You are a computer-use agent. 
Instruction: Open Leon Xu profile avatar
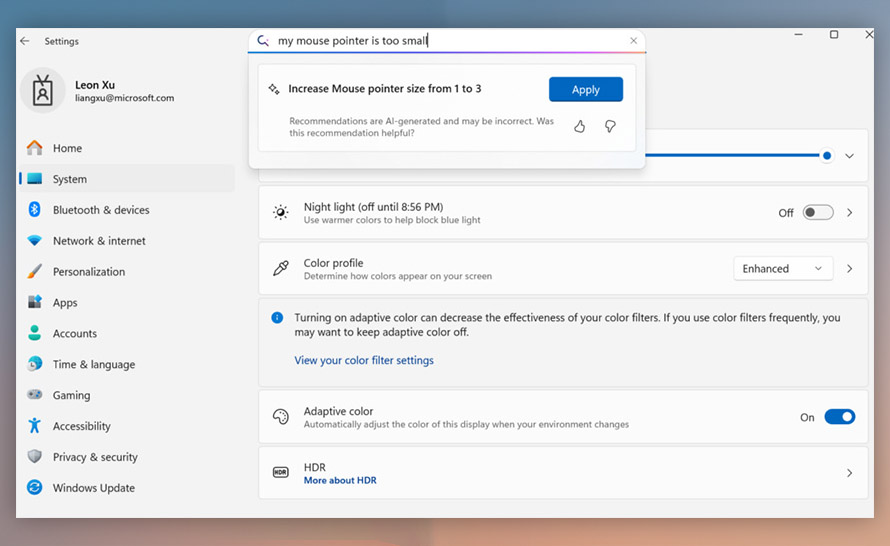pyautogui.click(x=43, y=90)
